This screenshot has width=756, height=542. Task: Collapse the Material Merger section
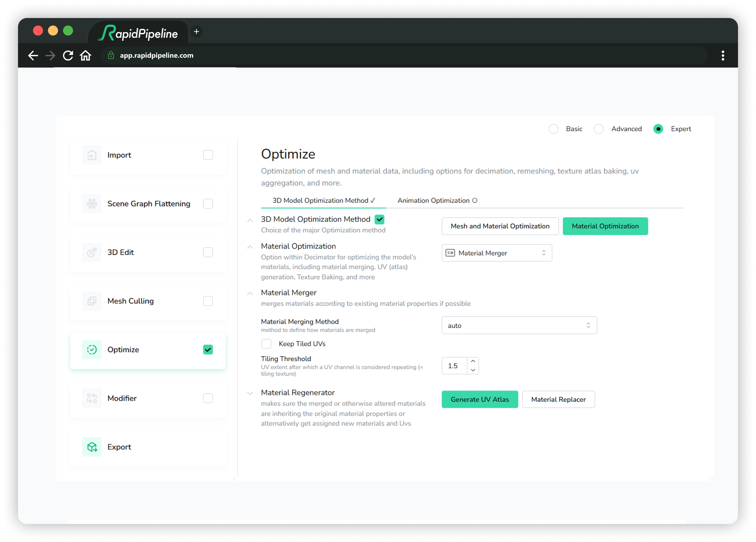tap(250, 294)
